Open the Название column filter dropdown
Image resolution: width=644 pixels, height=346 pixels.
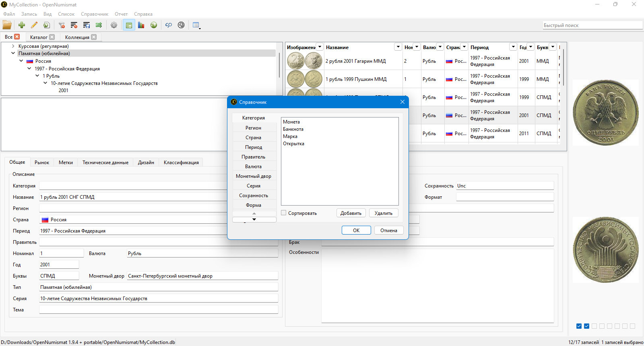(x=398, y=47)
